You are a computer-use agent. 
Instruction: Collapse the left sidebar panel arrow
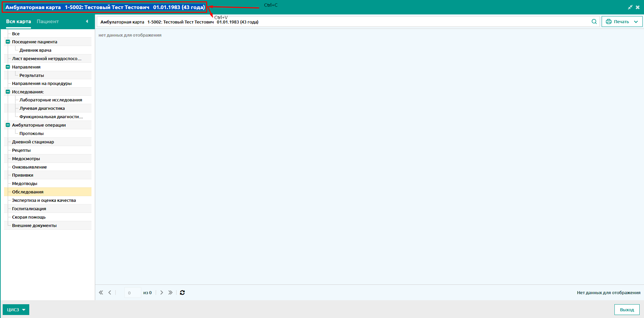87,21
